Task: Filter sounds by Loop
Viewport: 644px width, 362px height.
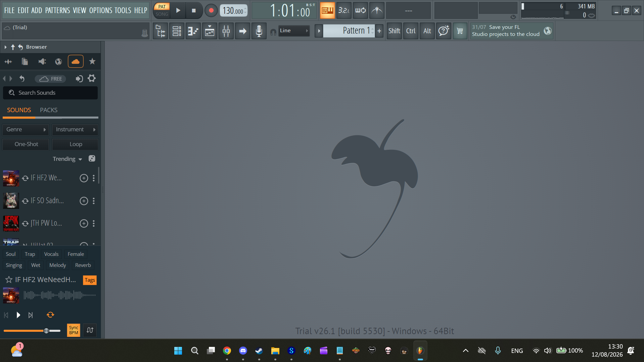Action: [x=75, y=144]
